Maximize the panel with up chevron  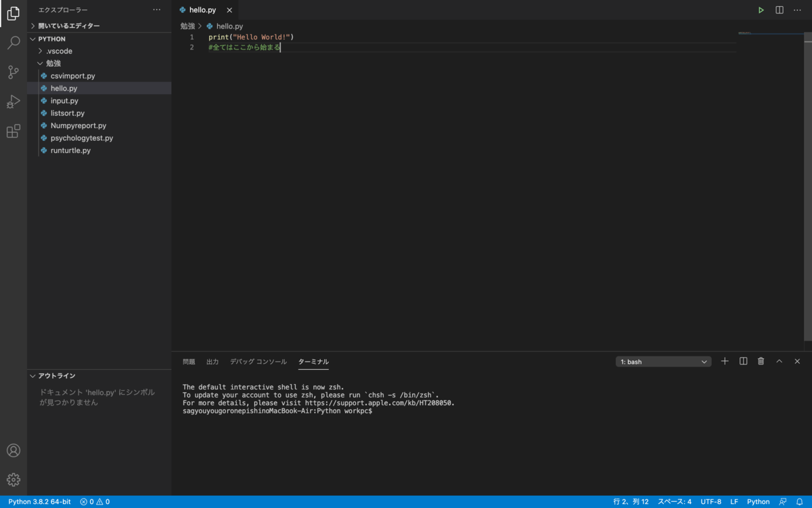(779, 361)
